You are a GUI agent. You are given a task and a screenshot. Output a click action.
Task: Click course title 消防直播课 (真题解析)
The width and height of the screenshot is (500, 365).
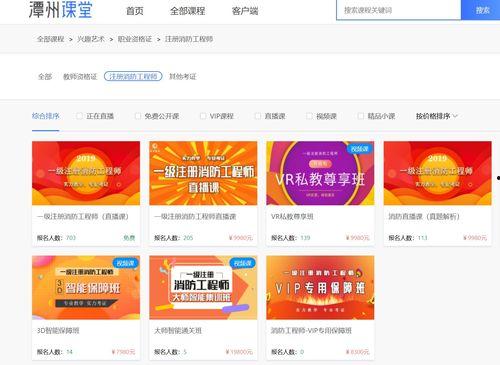tap(424, 217)
